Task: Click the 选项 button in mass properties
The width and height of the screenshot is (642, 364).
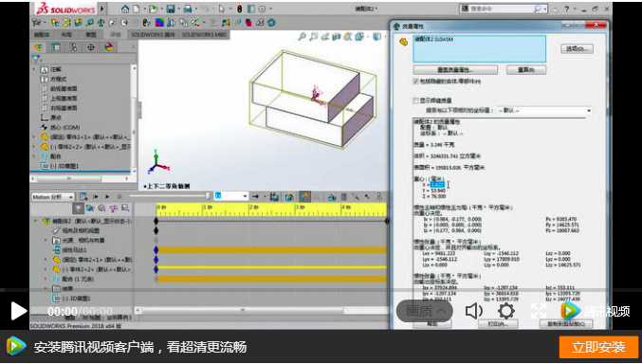Action: click(x=577, y=48)
